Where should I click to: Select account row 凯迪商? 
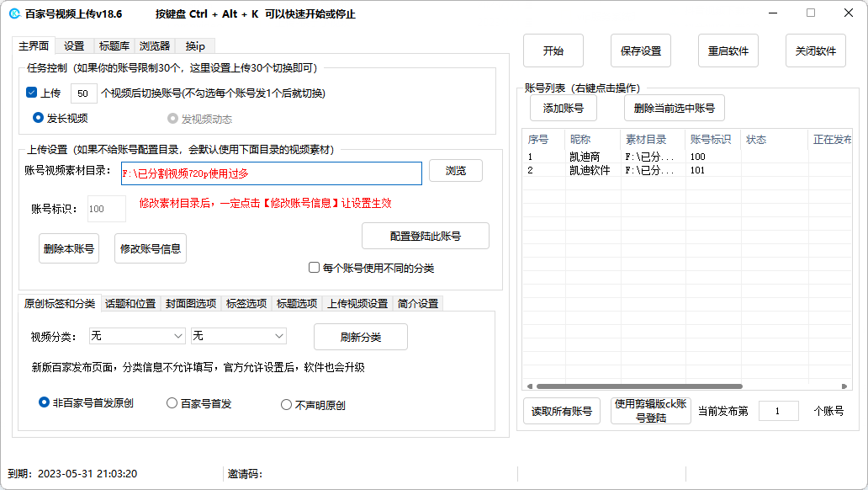click(686, 157)
